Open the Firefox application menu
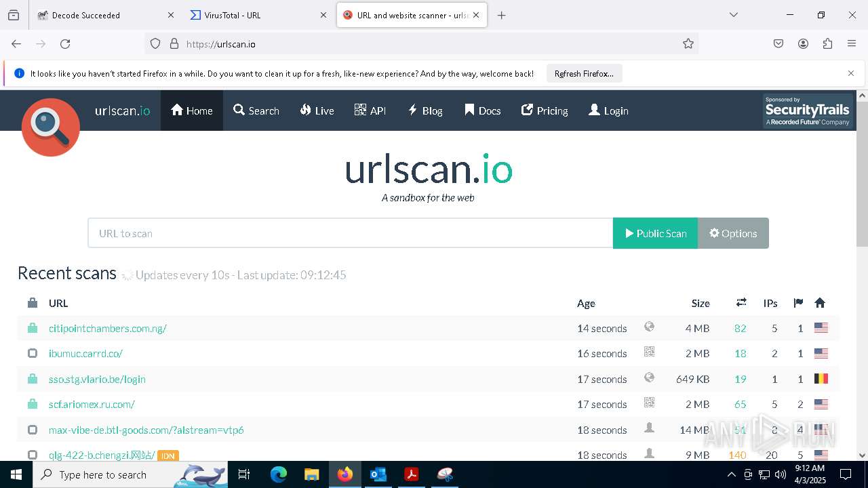Viewport: 868px width, 488px height. pos(852,44)
